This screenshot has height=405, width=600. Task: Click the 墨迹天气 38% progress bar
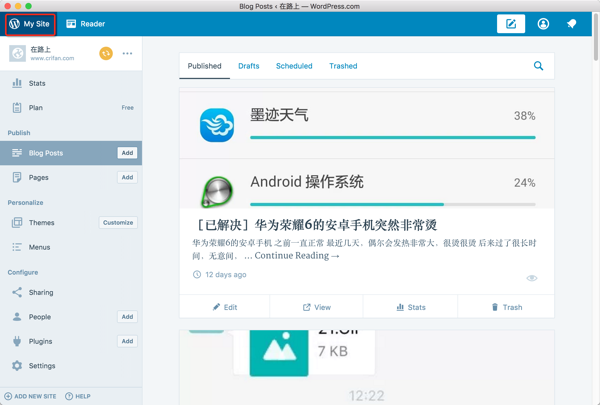click(393, 137)
